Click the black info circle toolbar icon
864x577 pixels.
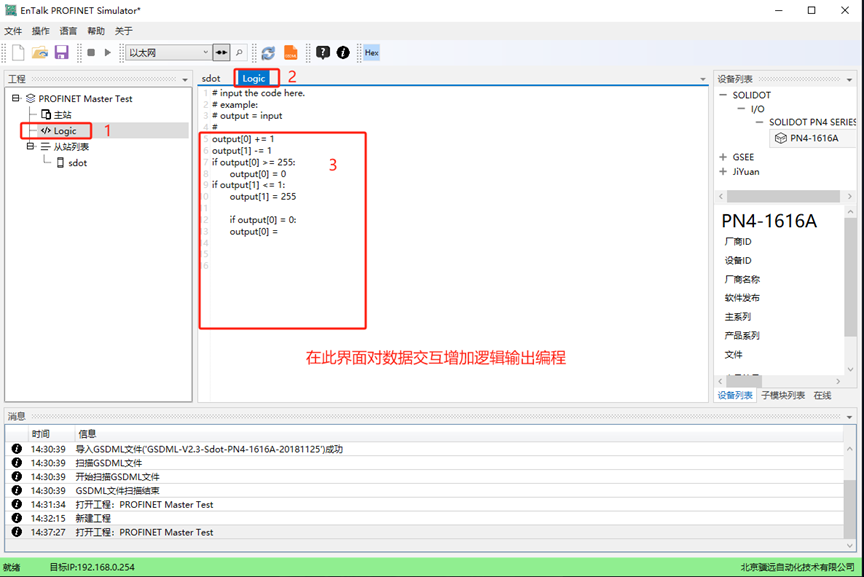pos(343,52)
